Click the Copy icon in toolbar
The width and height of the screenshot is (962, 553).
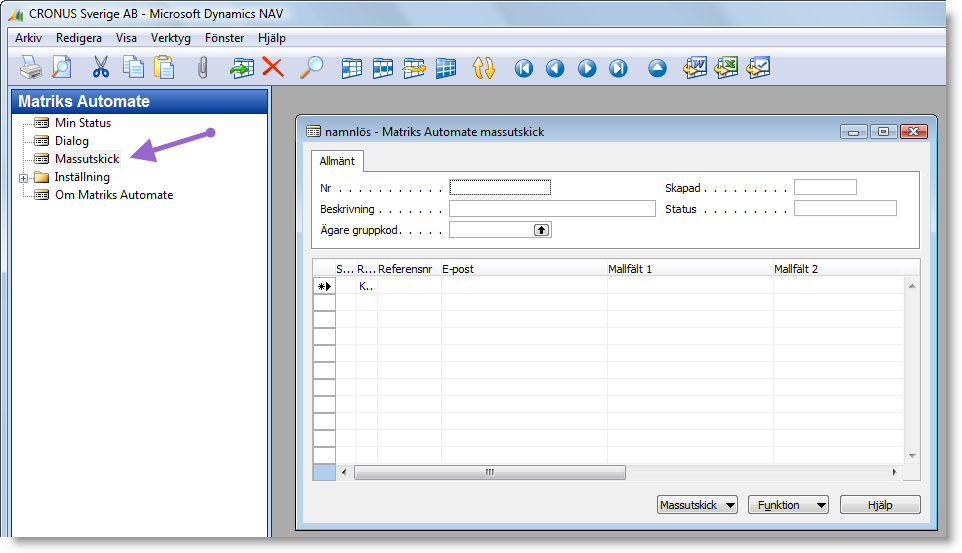coord(133,68)
